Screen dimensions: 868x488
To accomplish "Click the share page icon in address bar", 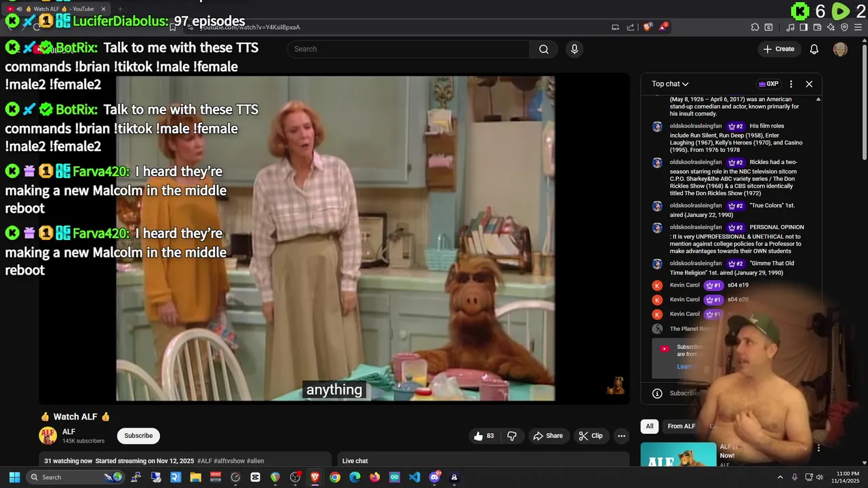I will (631, 27).
